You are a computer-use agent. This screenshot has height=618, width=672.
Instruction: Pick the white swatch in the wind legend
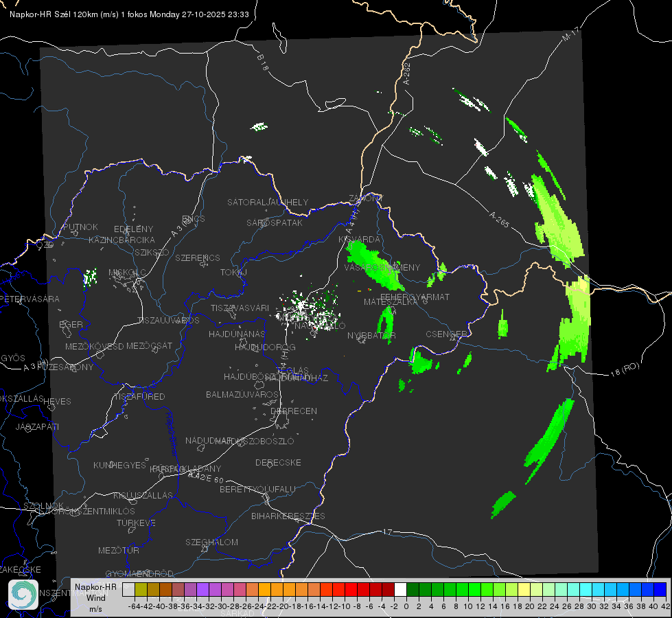tap(400, 589)
